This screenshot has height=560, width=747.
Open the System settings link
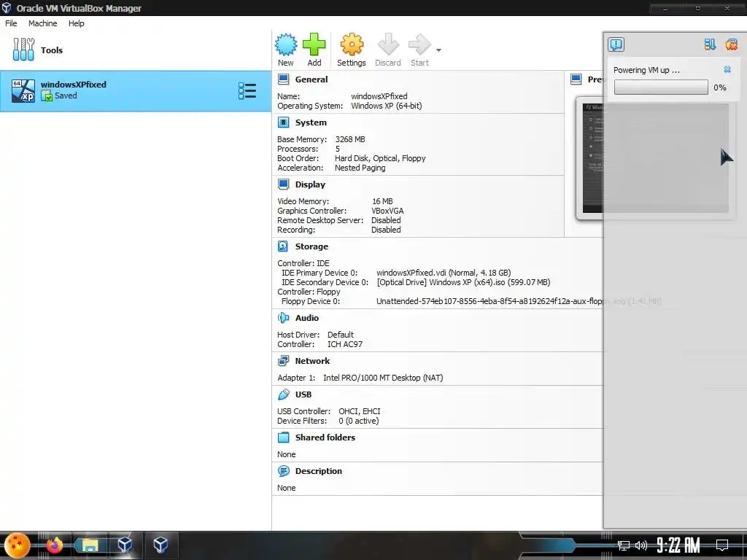point(311,122)
